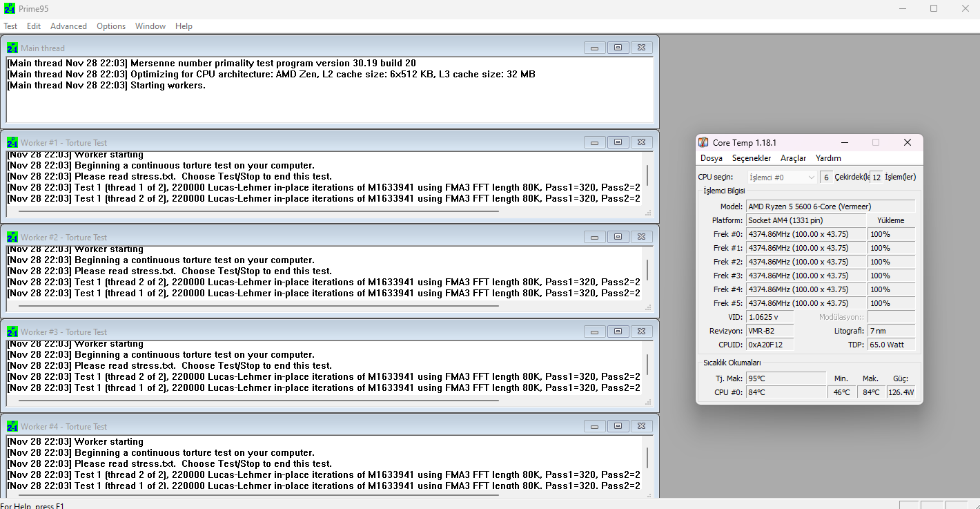
Task: Open the Advanced menu in Prime95
Action: (69, 26)
